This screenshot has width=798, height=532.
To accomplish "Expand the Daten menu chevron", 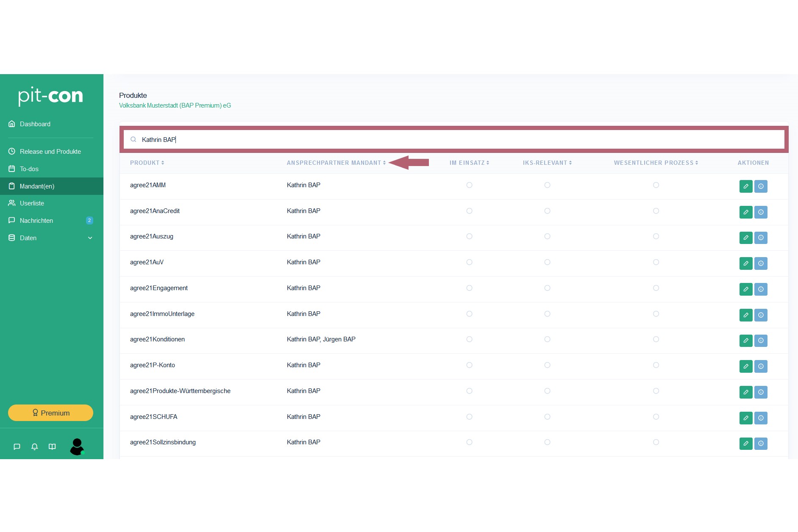I will pos(90,238).
